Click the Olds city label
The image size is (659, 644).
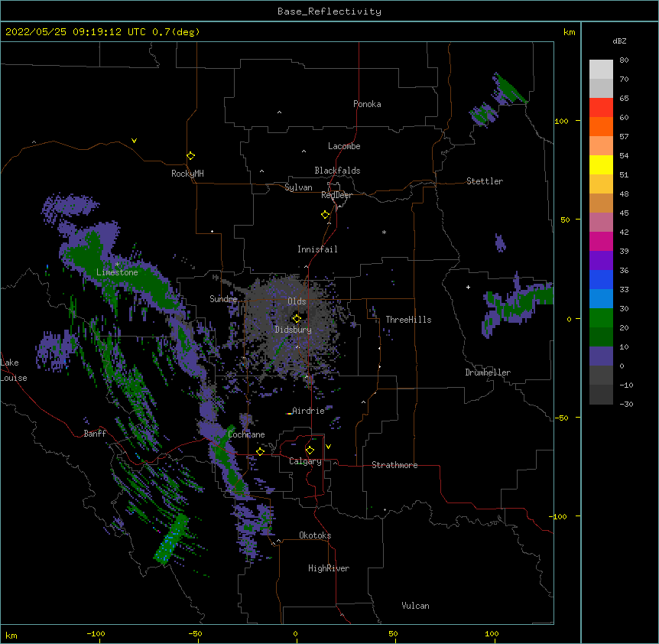coord(297,301)
